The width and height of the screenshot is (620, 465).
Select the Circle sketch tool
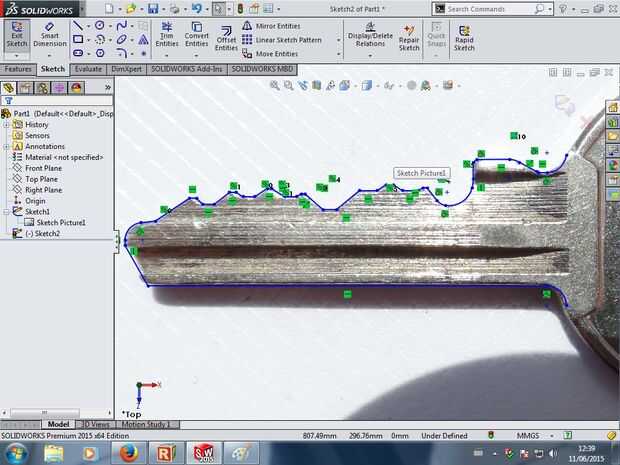pyautogui.click(x=100, y=26)
